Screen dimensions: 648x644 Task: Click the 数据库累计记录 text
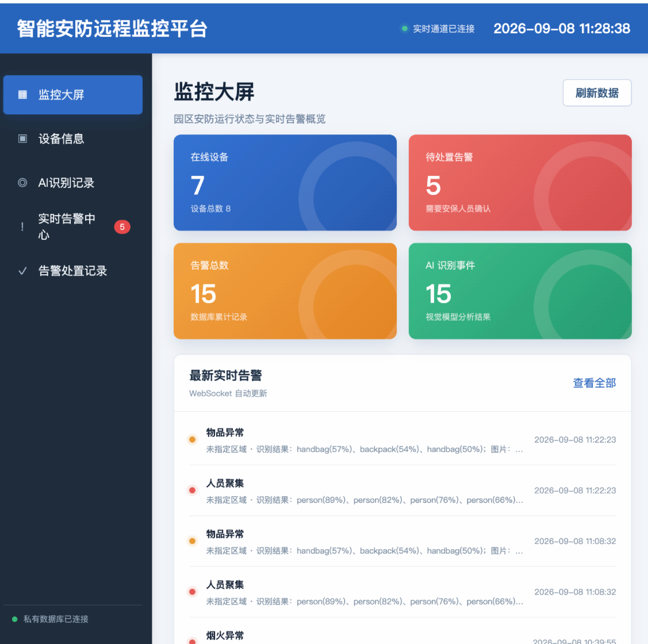point(219,317)
